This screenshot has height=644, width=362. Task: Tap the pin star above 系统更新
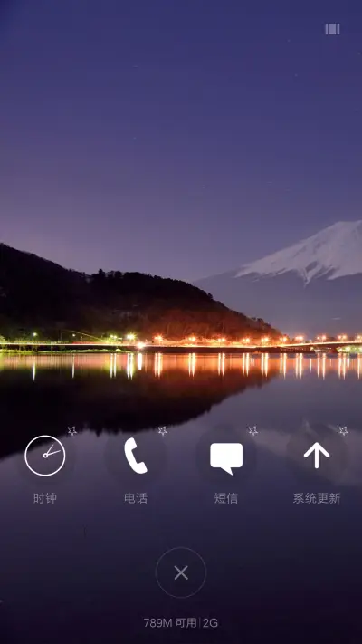(343, 431)
